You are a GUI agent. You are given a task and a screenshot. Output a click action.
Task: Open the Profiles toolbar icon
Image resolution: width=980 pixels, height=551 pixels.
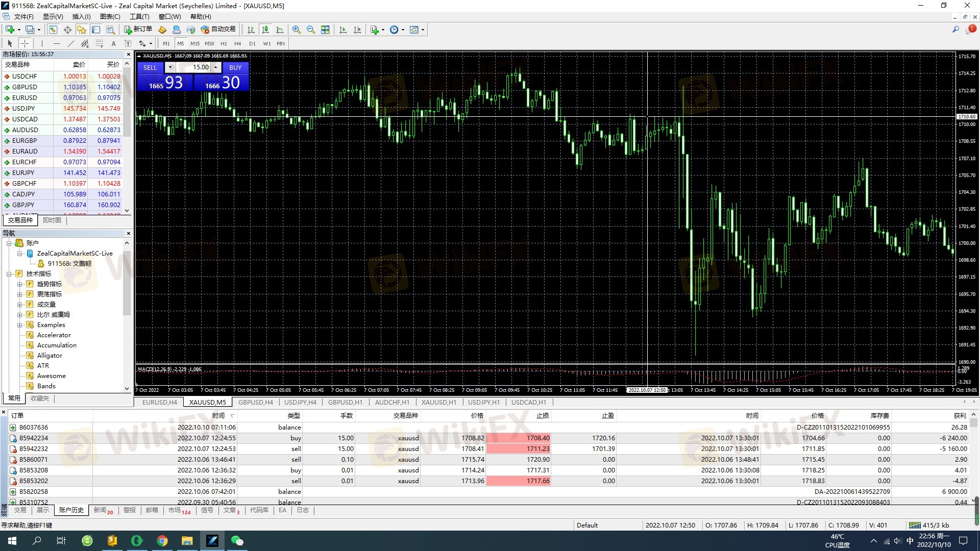pos(30,30)
